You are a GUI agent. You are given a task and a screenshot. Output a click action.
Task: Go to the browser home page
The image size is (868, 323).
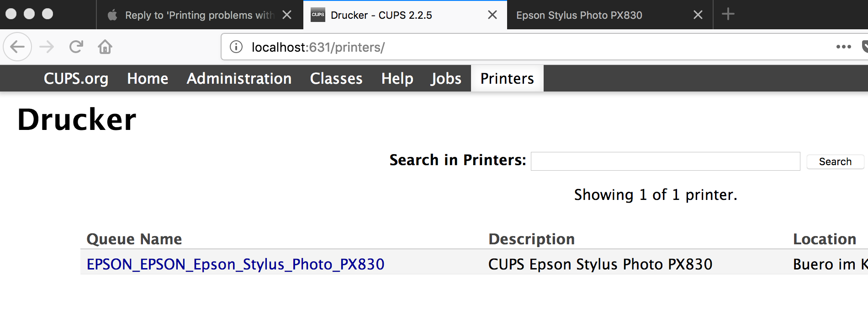click(x=105, y=47)
